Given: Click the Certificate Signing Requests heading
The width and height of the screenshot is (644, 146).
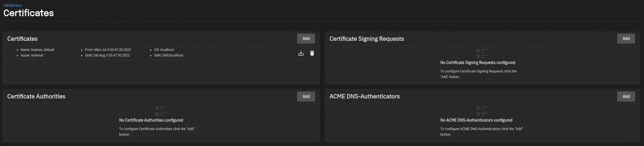Looking at the screenshot, I should click(367, 39).
